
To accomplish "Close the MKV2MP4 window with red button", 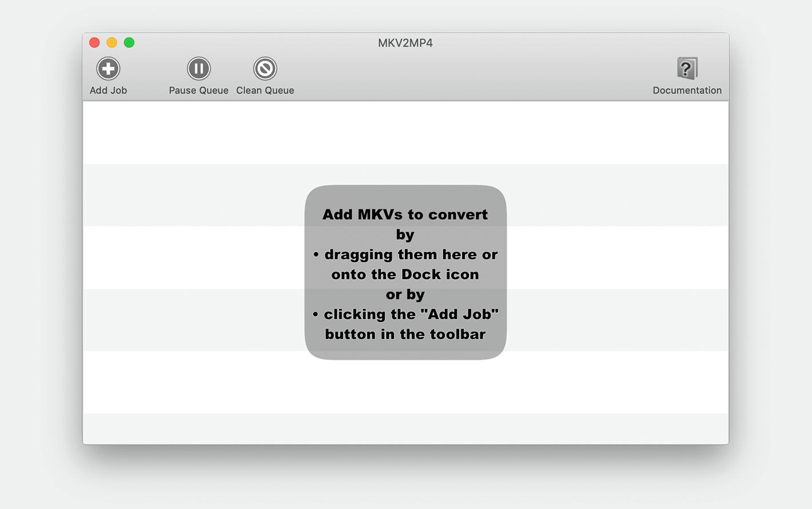I will [94, 42].
